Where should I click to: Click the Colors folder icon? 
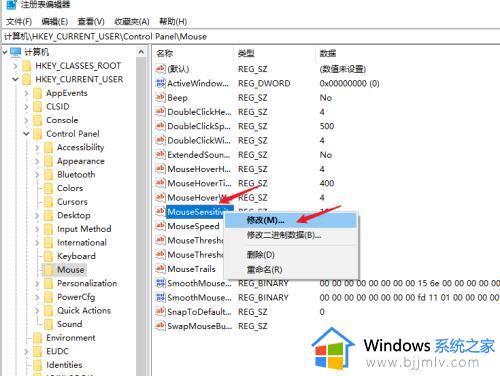click(49, 188)
